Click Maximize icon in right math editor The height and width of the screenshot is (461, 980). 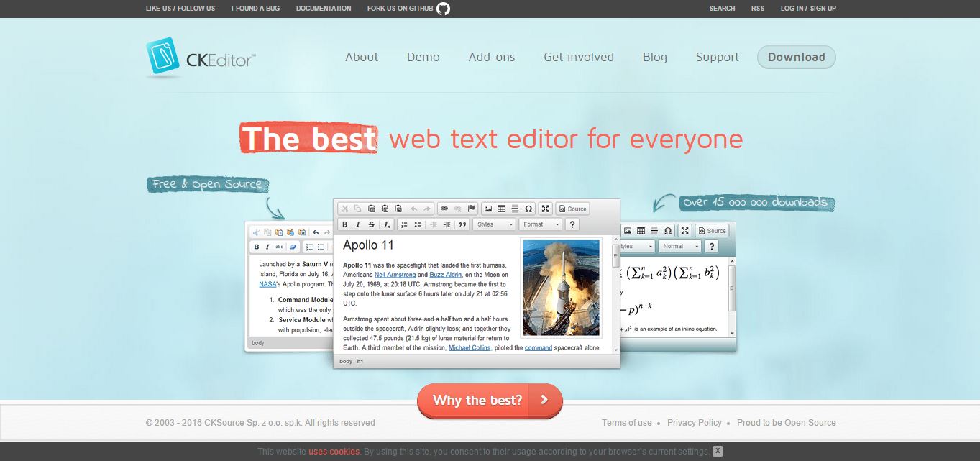tap(685, 231)
